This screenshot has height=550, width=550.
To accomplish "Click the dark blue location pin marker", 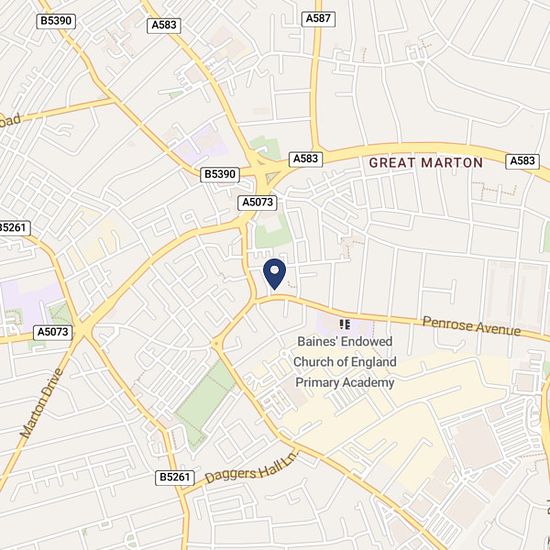I will tap(274, 274).
